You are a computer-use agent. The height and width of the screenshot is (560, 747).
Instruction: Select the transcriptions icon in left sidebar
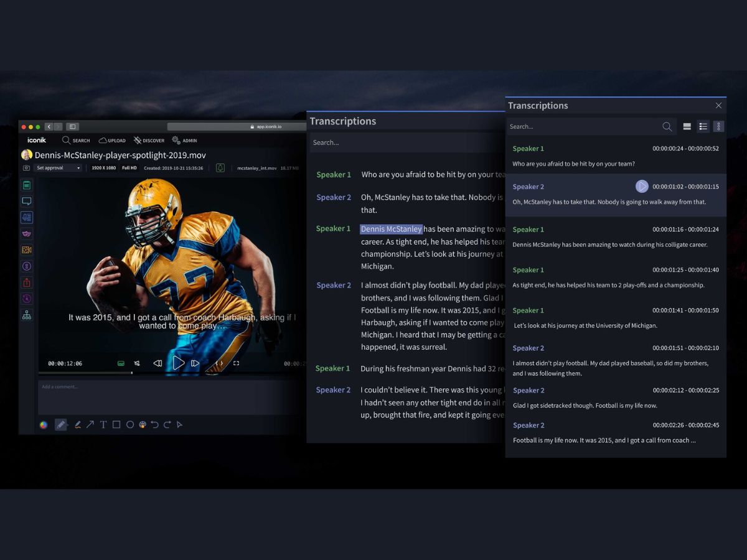[x=27, y=217]
